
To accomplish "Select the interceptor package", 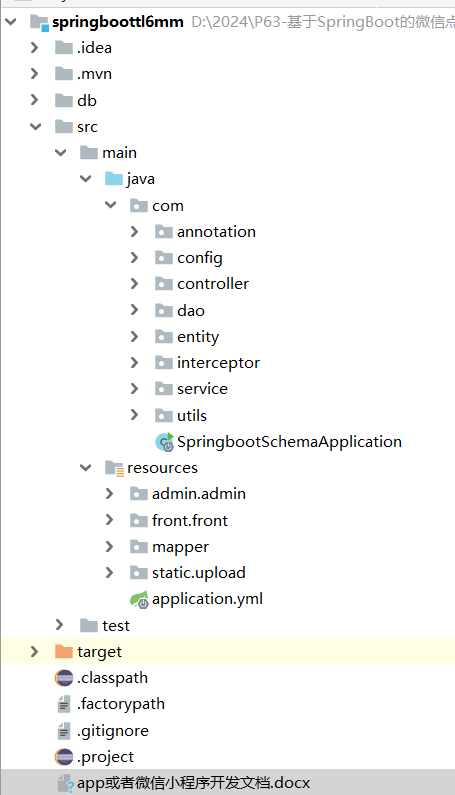I will [218, 363].
